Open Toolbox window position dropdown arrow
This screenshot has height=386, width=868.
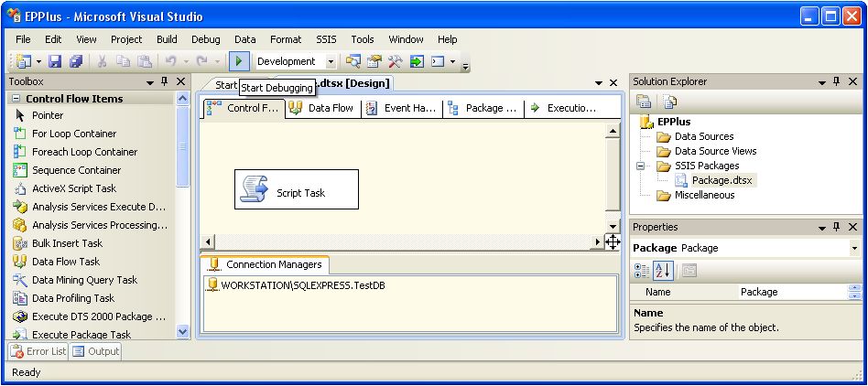coord(150,82)
